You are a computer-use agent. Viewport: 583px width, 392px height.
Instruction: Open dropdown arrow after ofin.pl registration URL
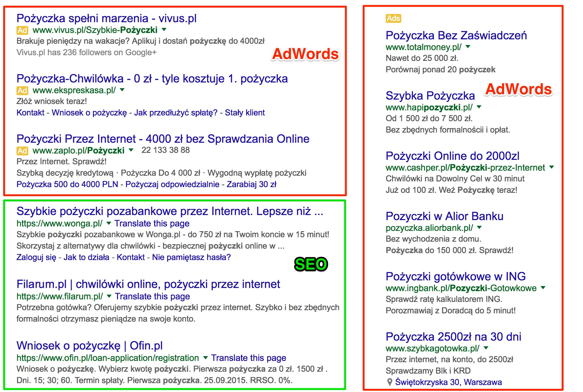point(205,358)
